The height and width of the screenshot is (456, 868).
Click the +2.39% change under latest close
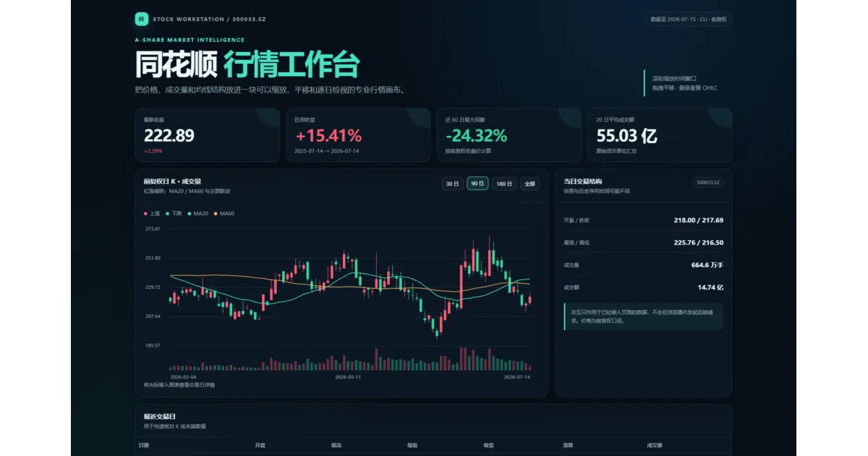[153, 151]
